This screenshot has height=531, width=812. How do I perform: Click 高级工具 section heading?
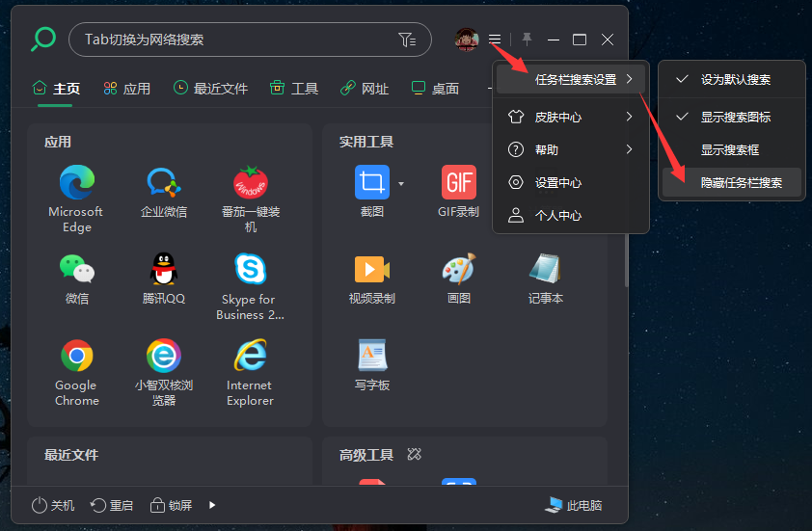366,455
